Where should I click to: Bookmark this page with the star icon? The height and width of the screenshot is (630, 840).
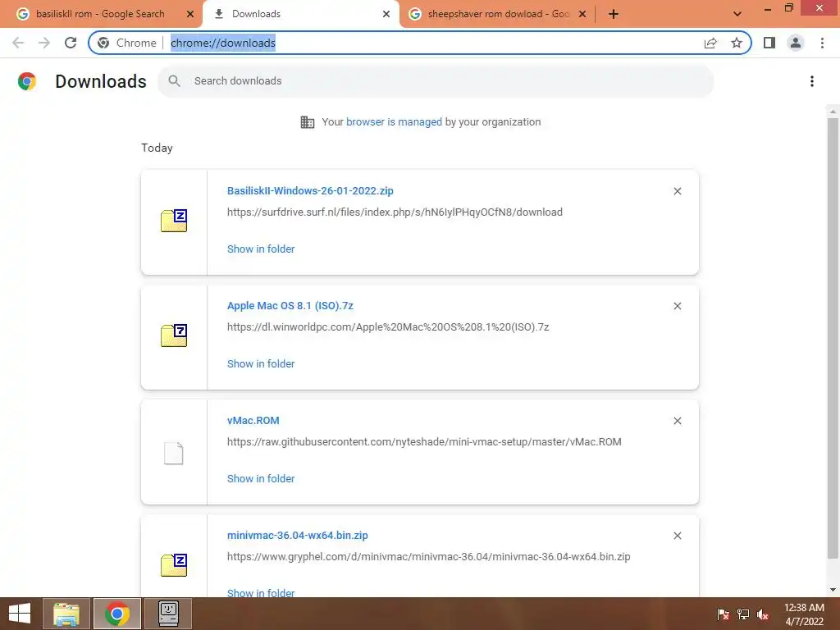(737, 43)
